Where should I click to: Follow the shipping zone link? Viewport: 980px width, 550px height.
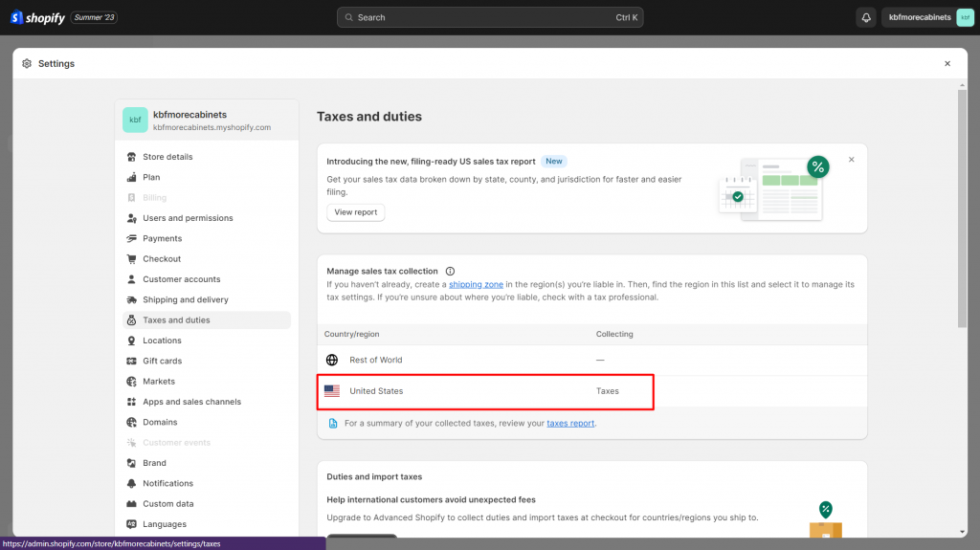click(476, 284)
